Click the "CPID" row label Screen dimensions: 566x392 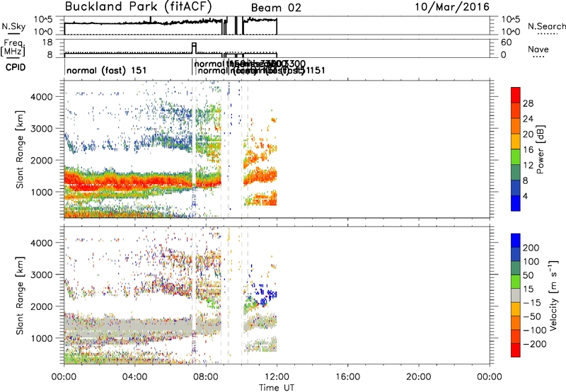pos(16,67)
